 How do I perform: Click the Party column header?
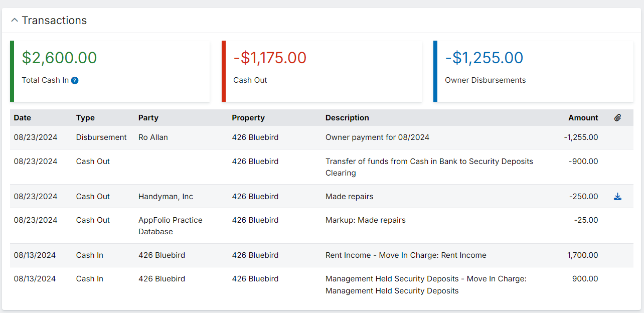pos(148,118)
